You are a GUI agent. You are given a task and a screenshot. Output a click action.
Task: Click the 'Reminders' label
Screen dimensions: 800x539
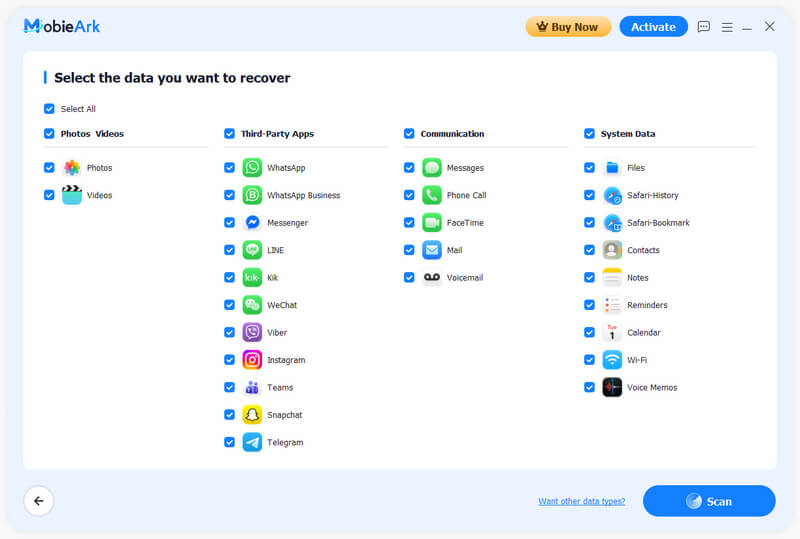tap(647, 305)
